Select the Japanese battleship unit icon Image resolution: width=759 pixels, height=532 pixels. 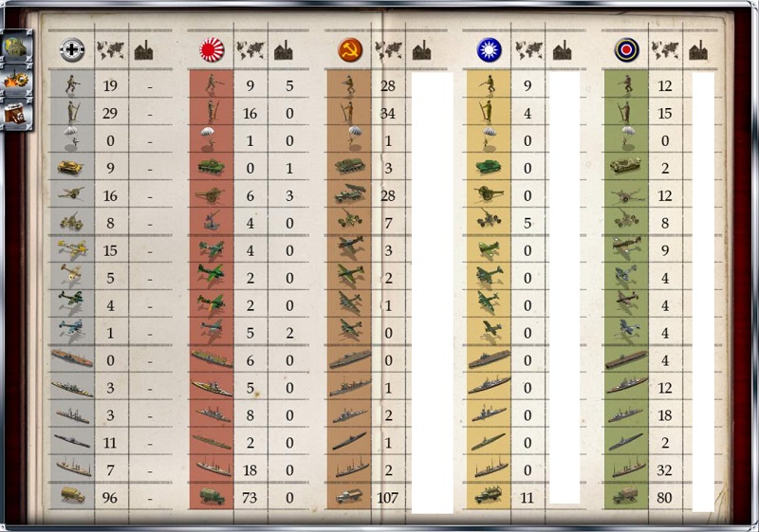(212, 388)
